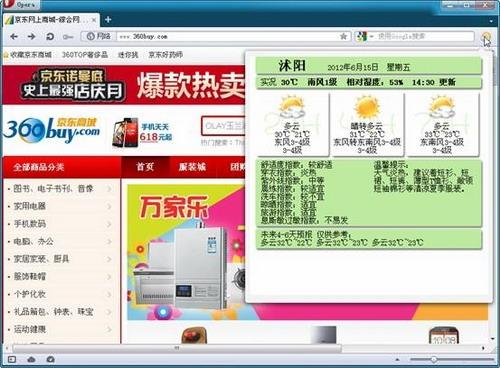The image size is (500, 368).
Task: Select the 晴转多云 31℃~22℃ forecast card
Action: click(x=367, y=124)
